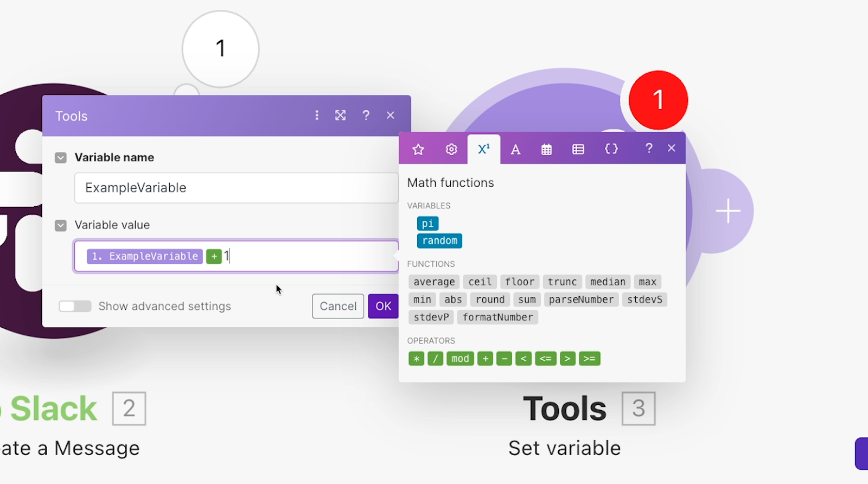Click the Variable name input field

[x=237, y=188]
